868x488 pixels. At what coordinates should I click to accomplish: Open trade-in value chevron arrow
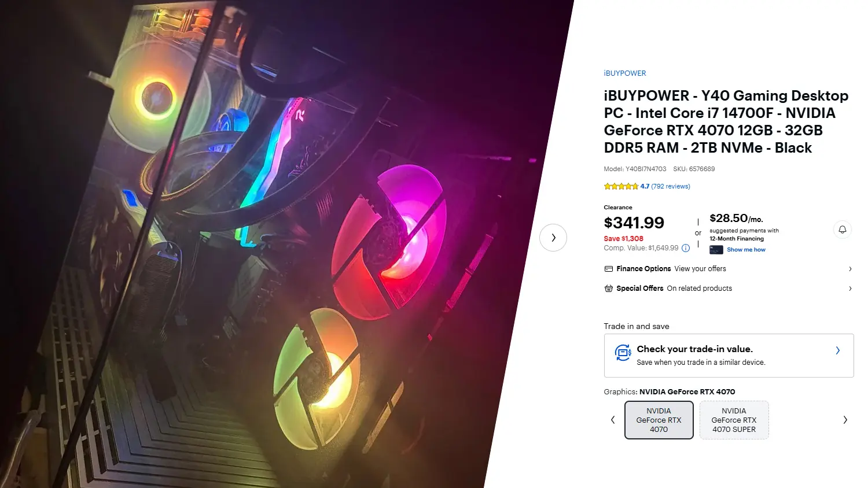click(838, 350)
